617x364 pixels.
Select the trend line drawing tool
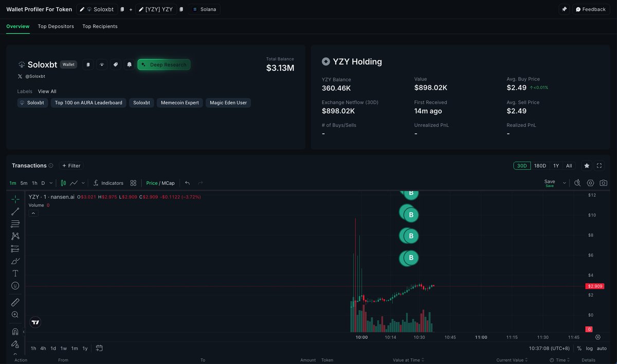[x=15, y=211]
